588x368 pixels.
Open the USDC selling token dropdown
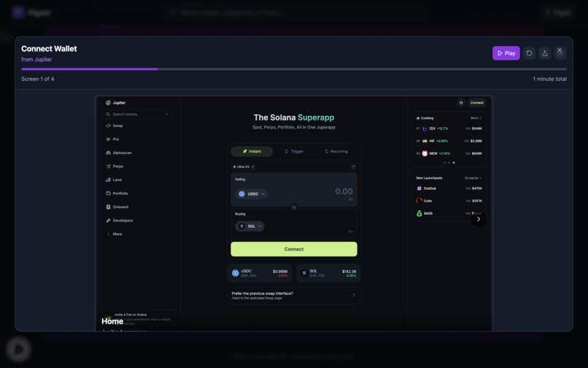click(x=252, y=193)
